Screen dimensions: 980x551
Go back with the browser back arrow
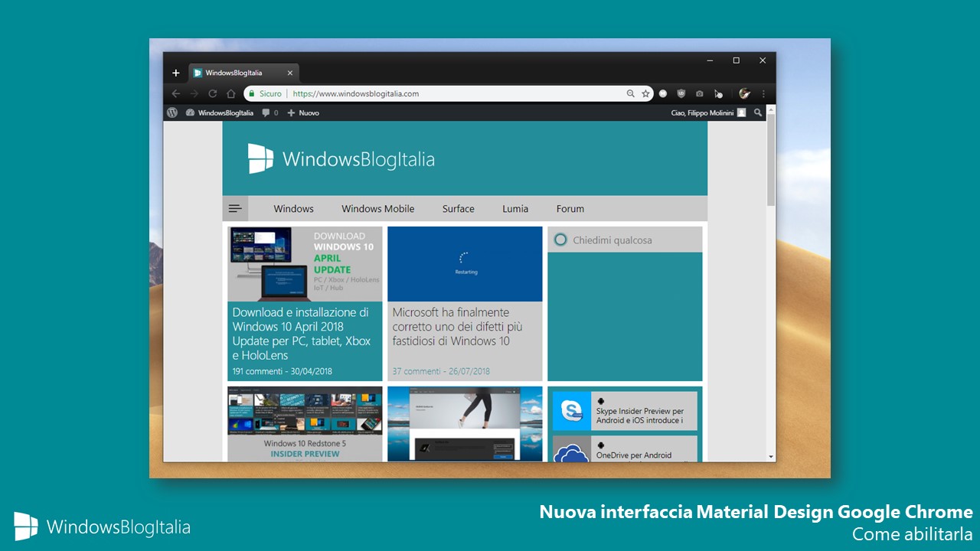coord(176,94)
